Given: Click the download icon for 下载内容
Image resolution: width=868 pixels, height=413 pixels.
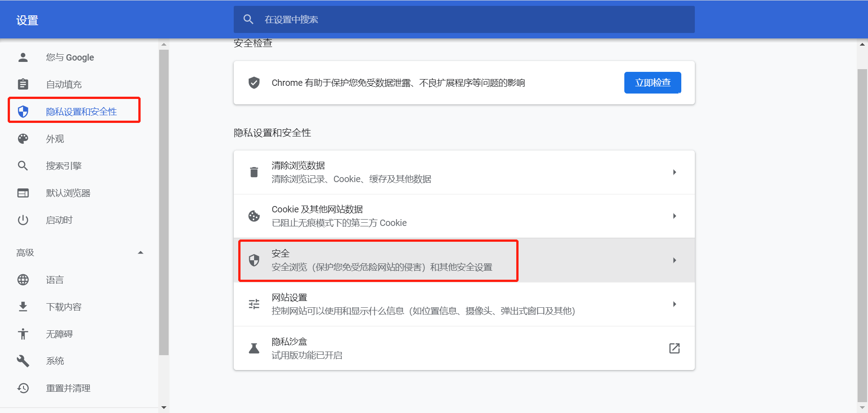Looking at the screenshot, I should point(23,307).
